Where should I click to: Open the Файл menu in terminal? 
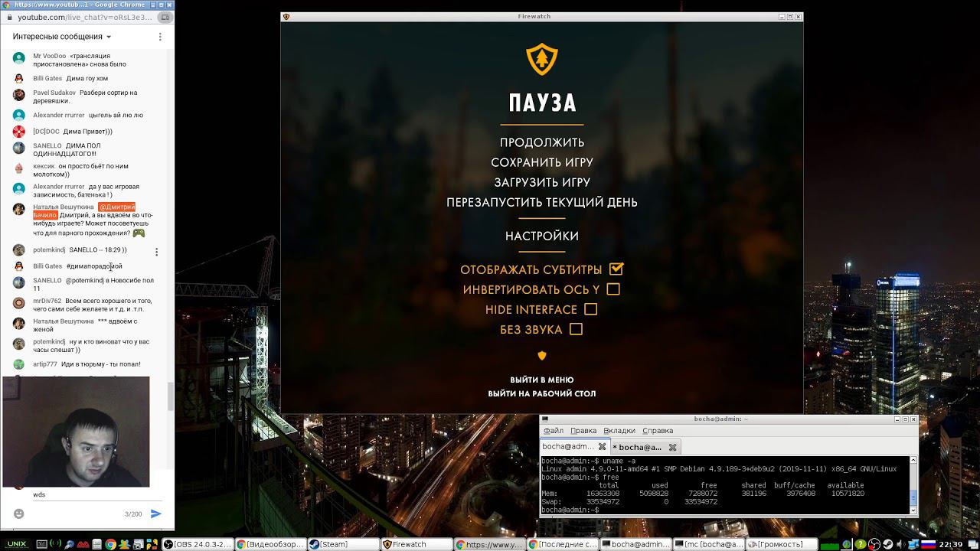[x=553, y=431]
